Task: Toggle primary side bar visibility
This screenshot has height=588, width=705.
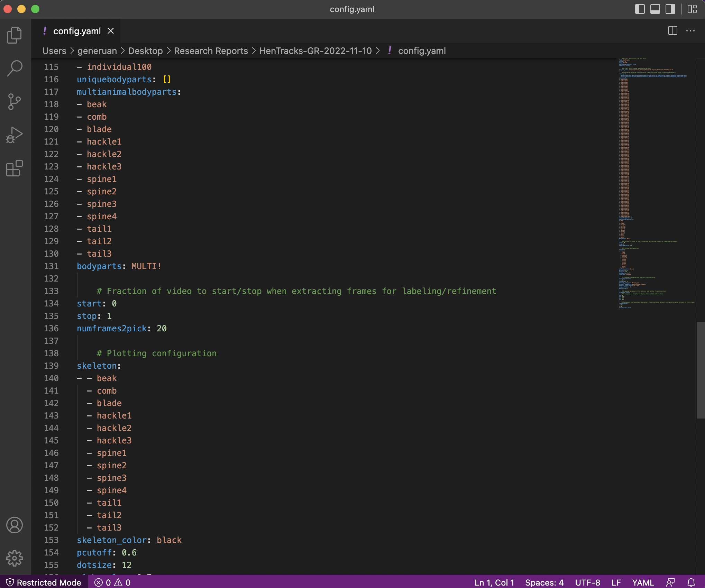Action: point(640,9)
